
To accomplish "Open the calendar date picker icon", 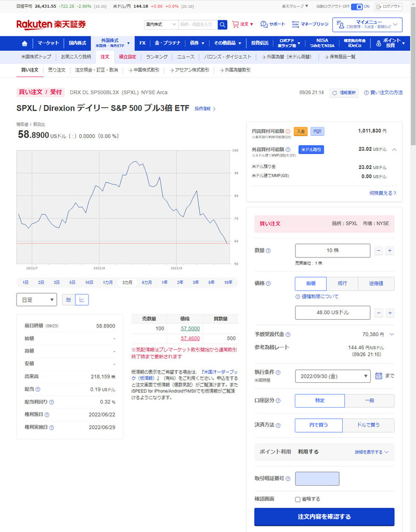I will (x=379, y=375).
